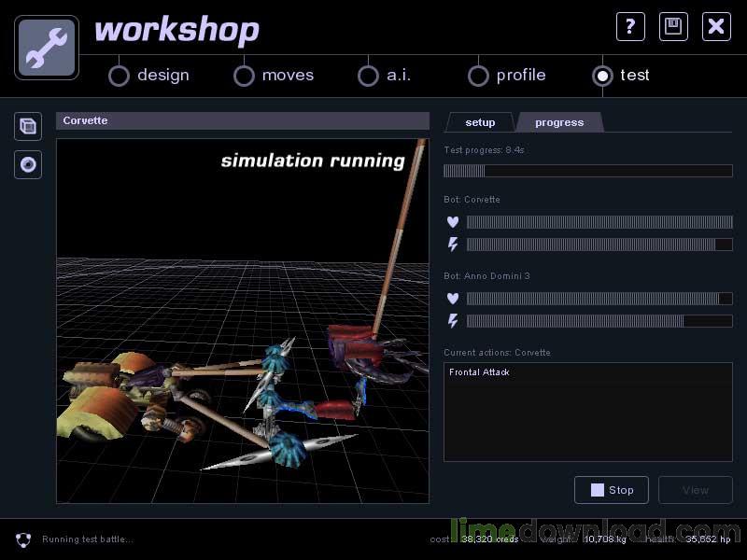Select the a.i. radio button
This screenshot has width=747, height=560.
point(368,76)
